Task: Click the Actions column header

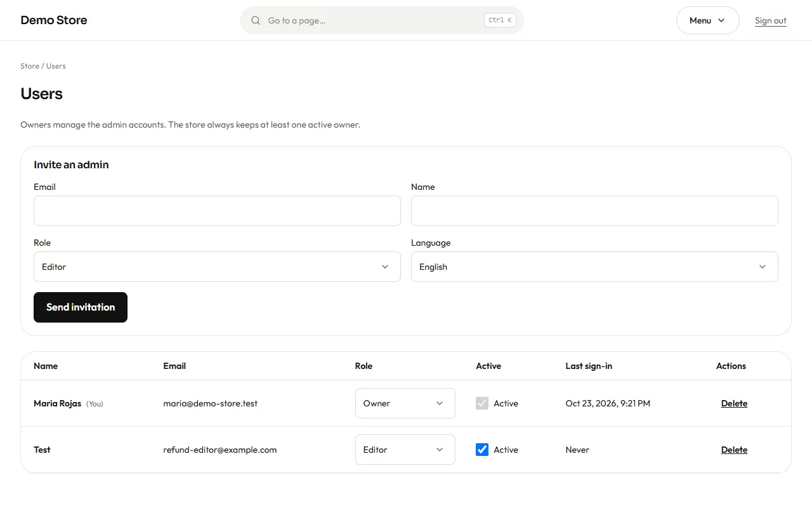Action: 731,366
